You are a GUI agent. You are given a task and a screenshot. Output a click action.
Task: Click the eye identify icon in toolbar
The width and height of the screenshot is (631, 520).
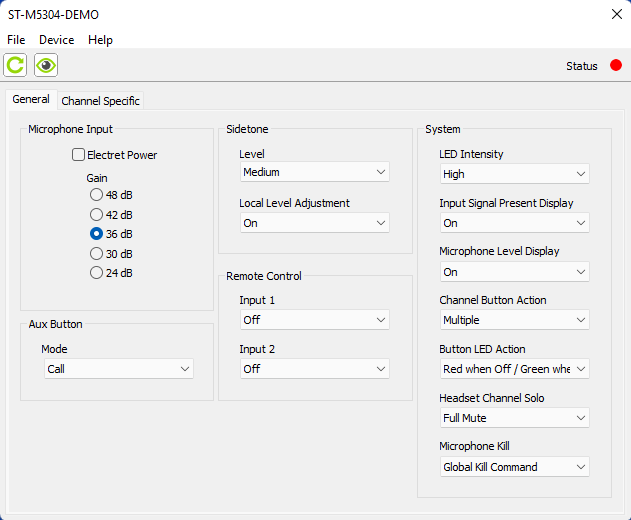(45, 66)
